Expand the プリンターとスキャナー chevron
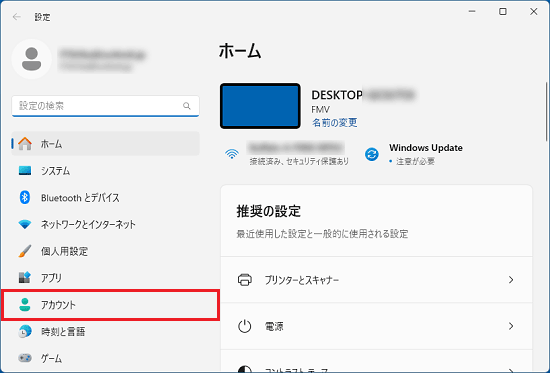 pyautogui.click(x=511, y=280)
